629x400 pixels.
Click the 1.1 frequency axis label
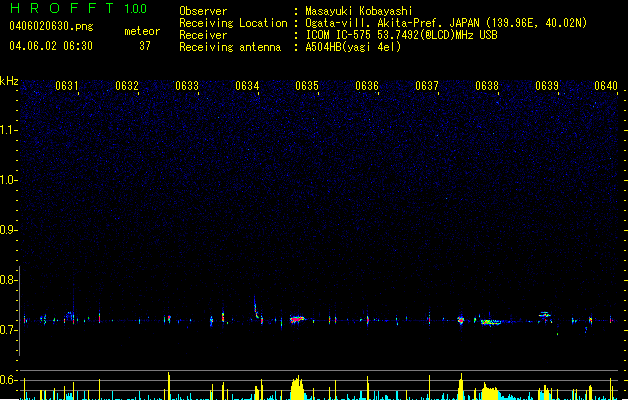tap(8, 130)
